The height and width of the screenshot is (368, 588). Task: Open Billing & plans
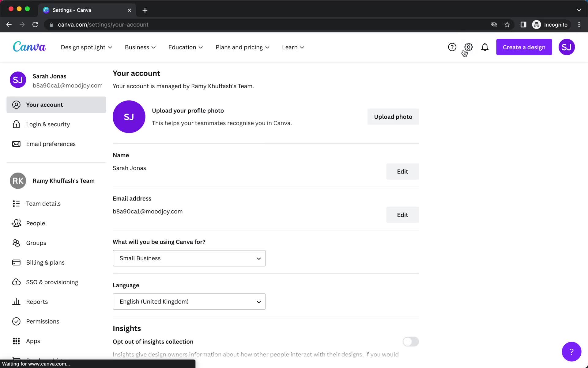(x=56, y=263)
